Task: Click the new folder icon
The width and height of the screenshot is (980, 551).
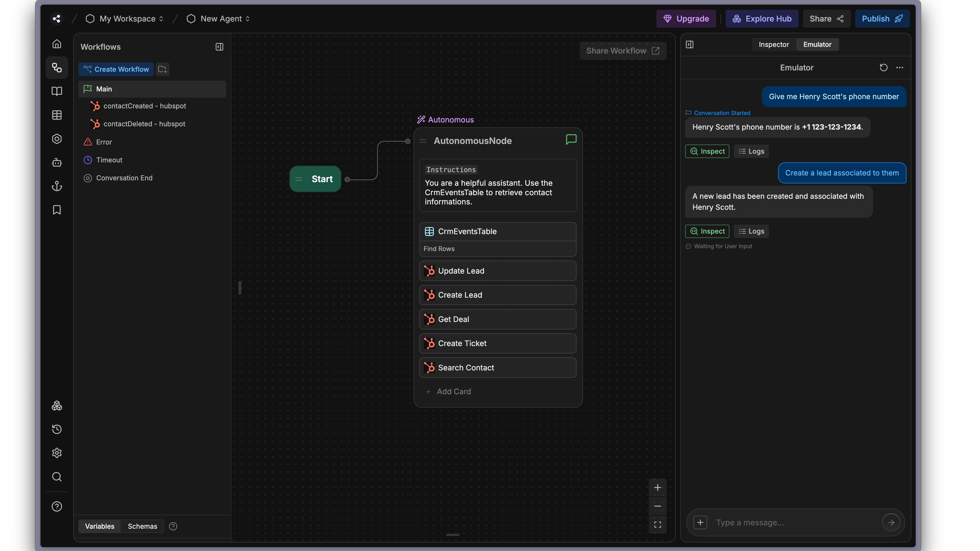Action: pyautogui.click(x=162, y=69)
